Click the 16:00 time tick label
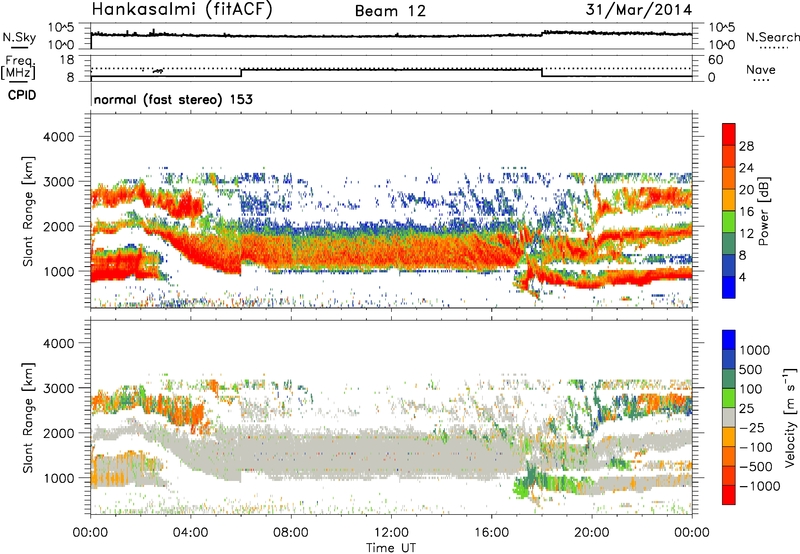 [491, 533]
